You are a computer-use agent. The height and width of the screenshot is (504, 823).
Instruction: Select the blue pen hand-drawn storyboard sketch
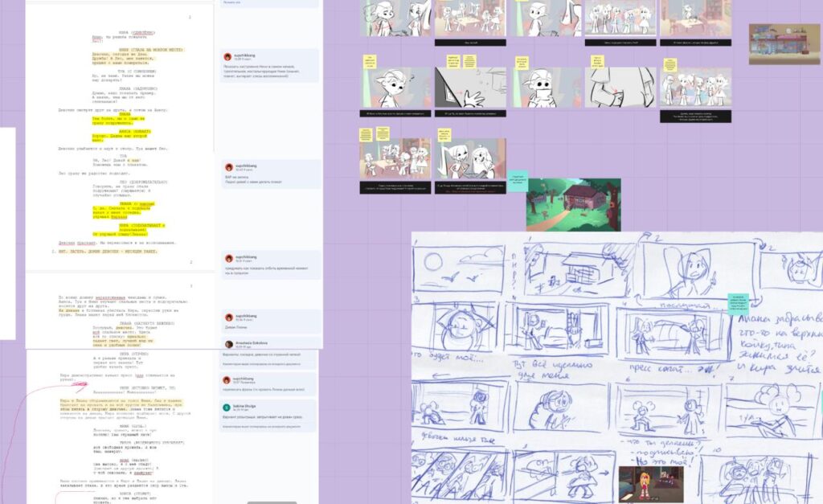(x=617, y=367)
